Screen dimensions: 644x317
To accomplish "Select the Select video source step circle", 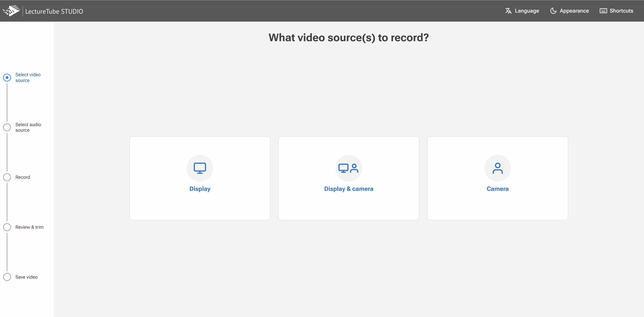I will (x=7, y=77).
